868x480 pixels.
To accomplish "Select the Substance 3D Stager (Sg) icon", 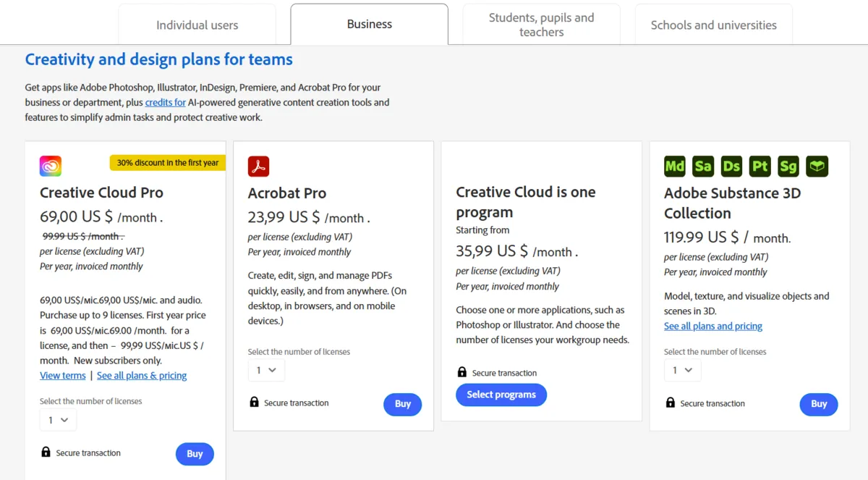I will pyautogui.click(x=788, y=166).
